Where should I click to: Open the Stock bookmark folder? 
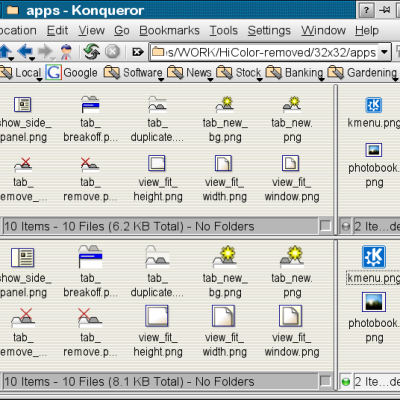tap(239, 73)
